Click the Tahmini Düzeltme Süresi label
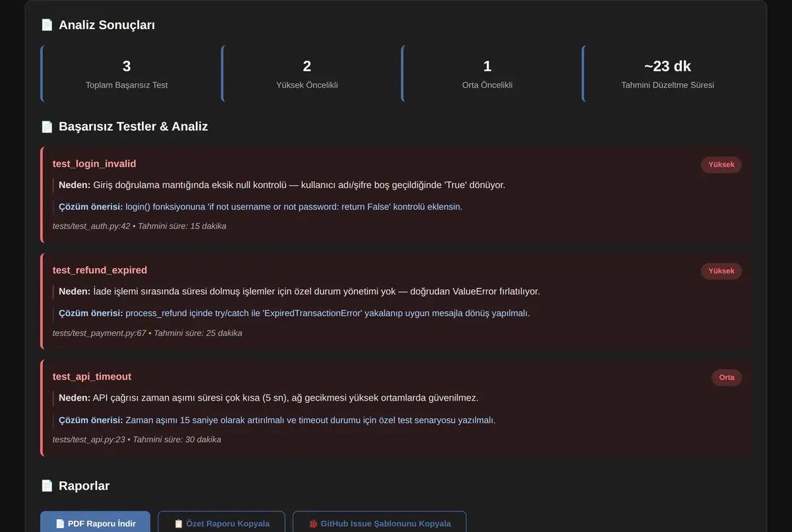The height and width of the screenshot is (532, 792). pos(668,84)
